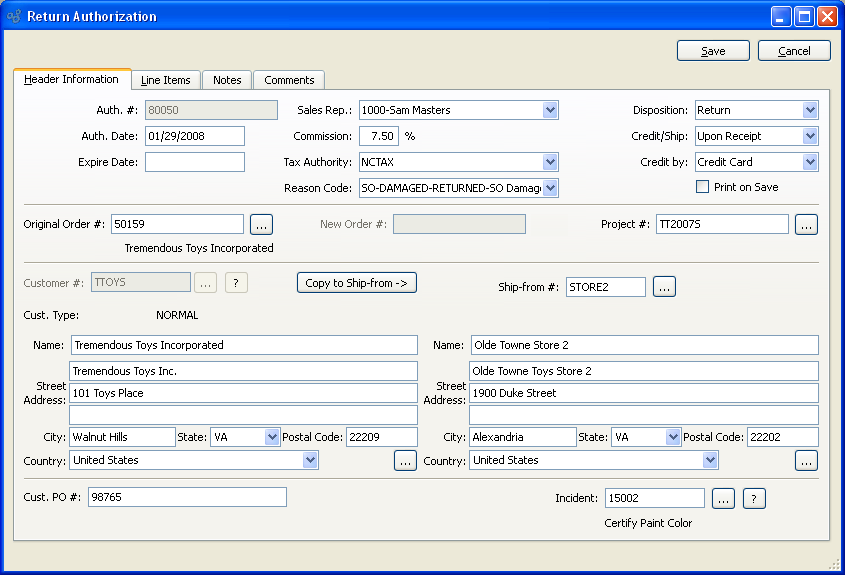The width and height of the screenshot is (845, 575).
Task: Click the Customer # question mark button
Action: coord(236,283)
